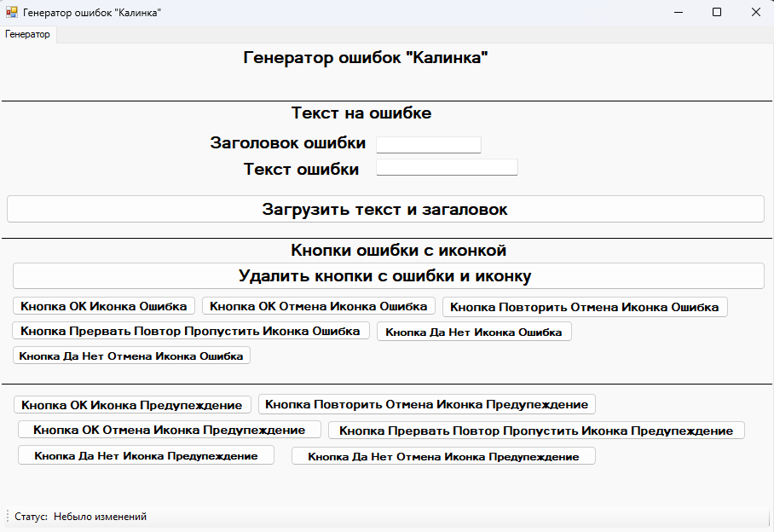Click the app icon in the title bar
Image resolution: width=774 pixels, height=532 pixels.
12,13
